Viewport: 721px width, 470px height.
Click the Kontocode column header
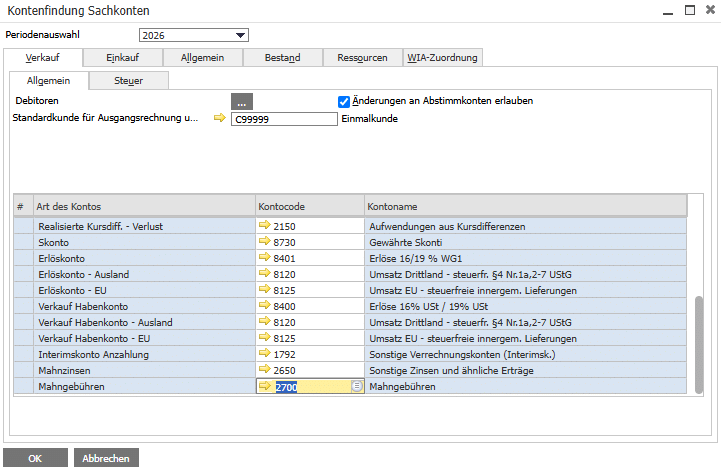(x=310, y=206)
